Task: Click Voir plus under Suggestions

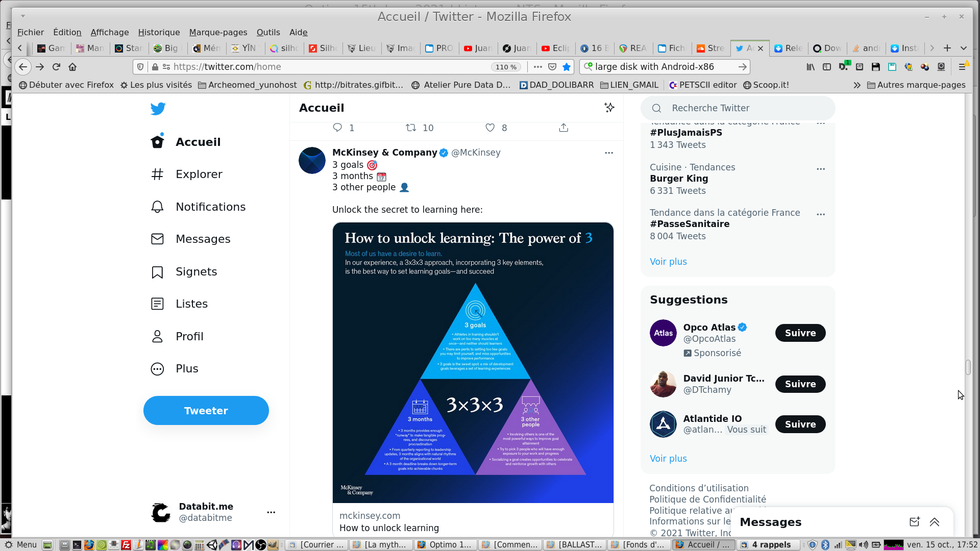Action: tap(668, 458)
